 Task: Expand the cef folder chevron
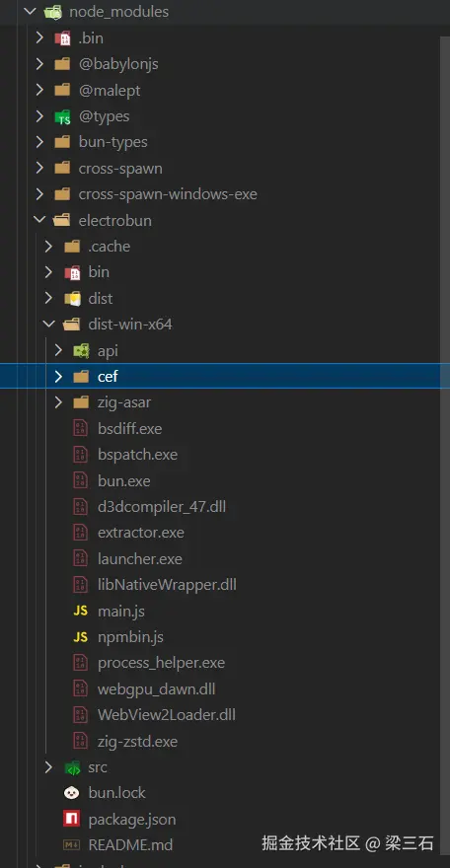click(58, 377)
